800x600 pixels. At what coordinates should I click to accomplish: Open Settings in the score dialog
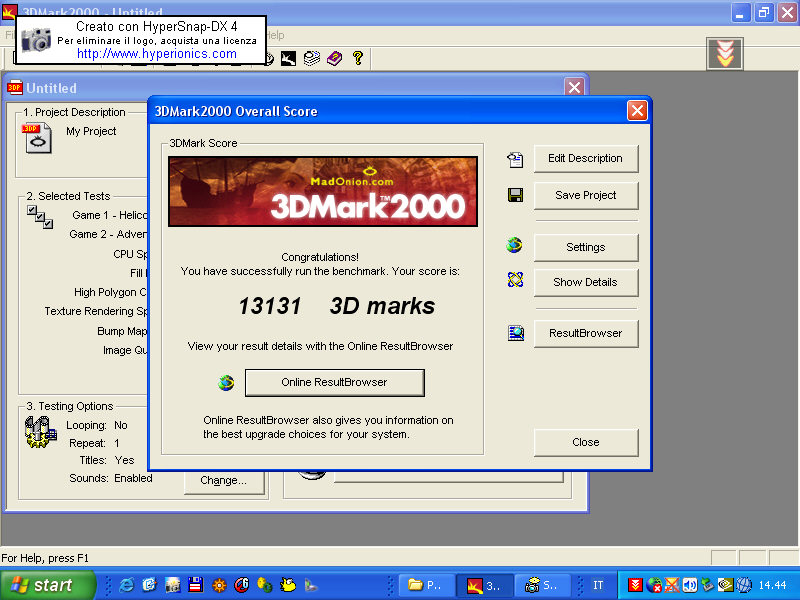click(x=586, y=247)
